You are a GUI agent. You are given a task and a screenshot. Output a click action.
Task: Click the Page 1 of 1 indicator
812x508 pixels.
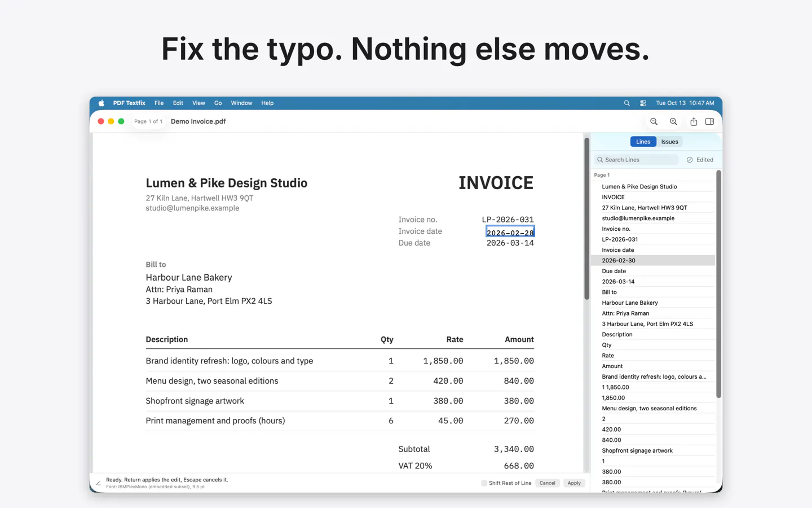[x=148, y=121]
